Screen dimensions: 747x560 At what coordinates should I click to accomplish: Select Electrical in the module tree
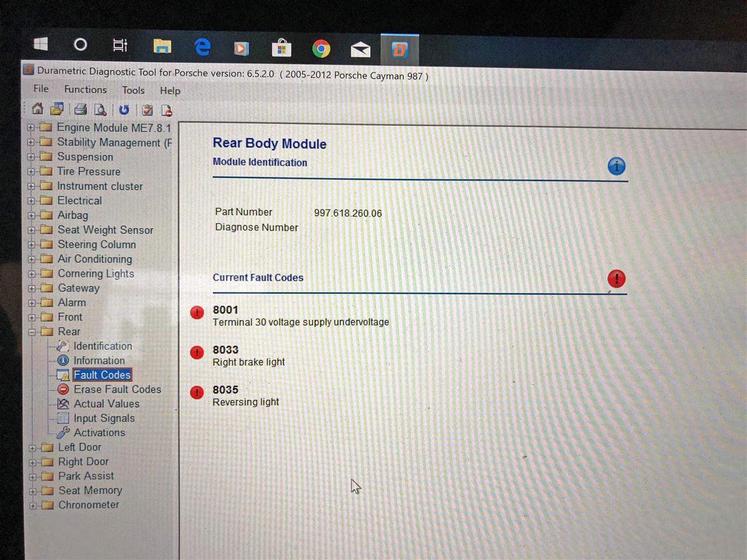(79, 200)
